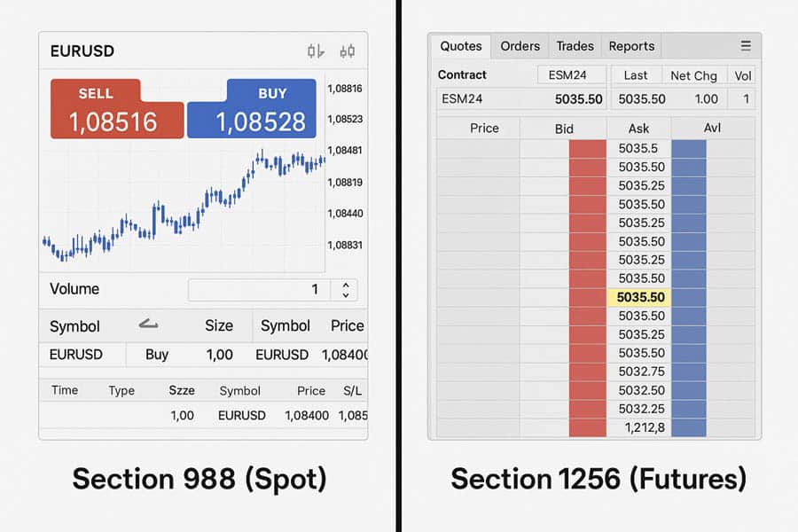The height and width of the screenshot is (532, 798).
Task: Click the highlighted yellow 5035.50 price cell
Action: point(638,297)
